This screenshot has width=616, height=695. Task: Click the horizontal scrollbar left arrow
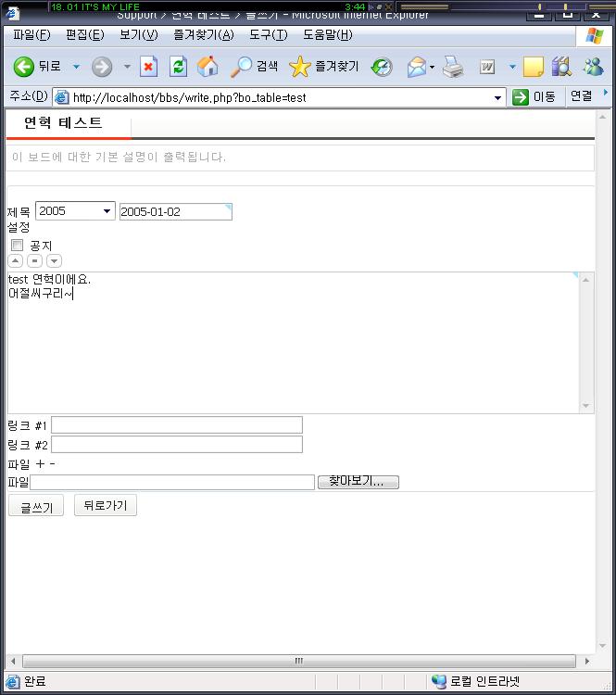pos(13,661)
